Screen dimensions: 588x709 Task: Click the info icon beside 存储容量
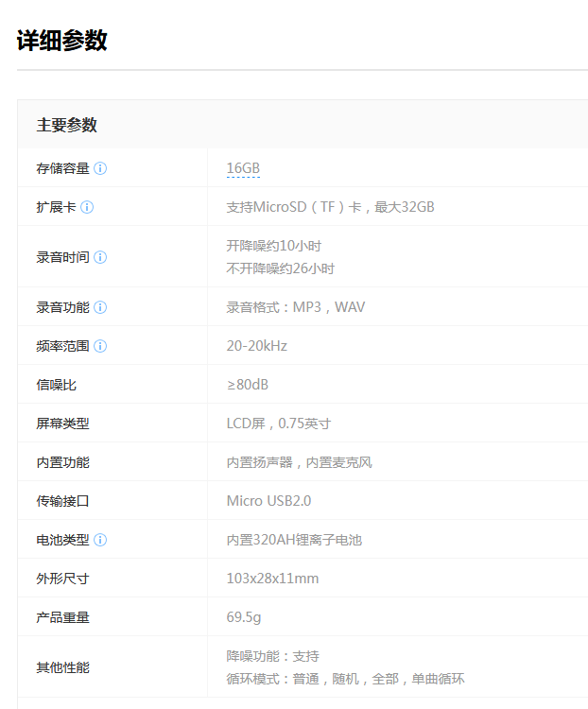point(100,168)
